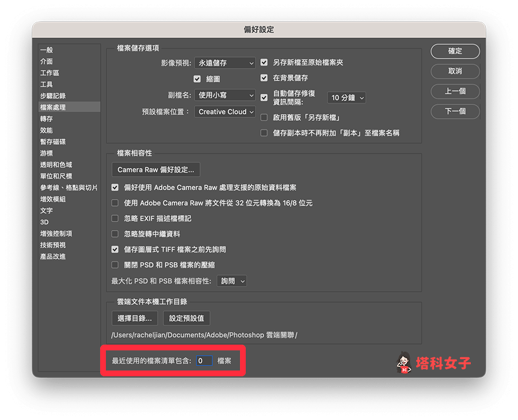Go to next panel with 下一個

455,112
